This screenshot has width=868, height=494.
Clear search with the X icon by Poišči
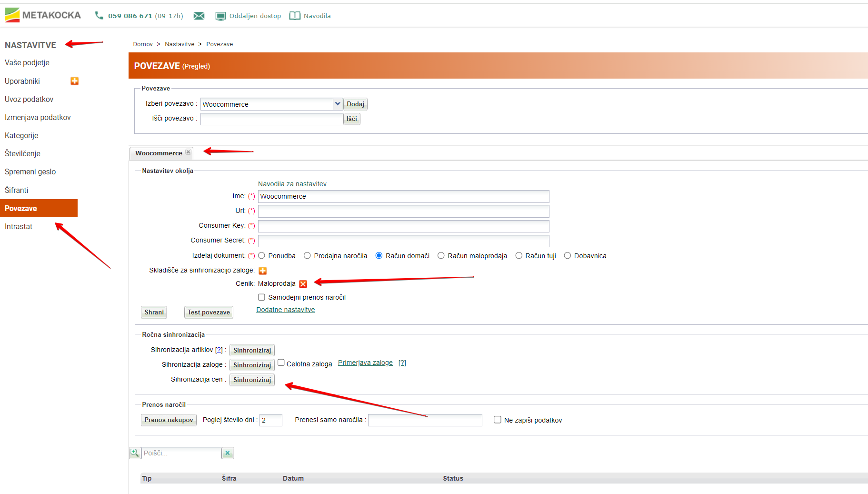coord(228,453)
